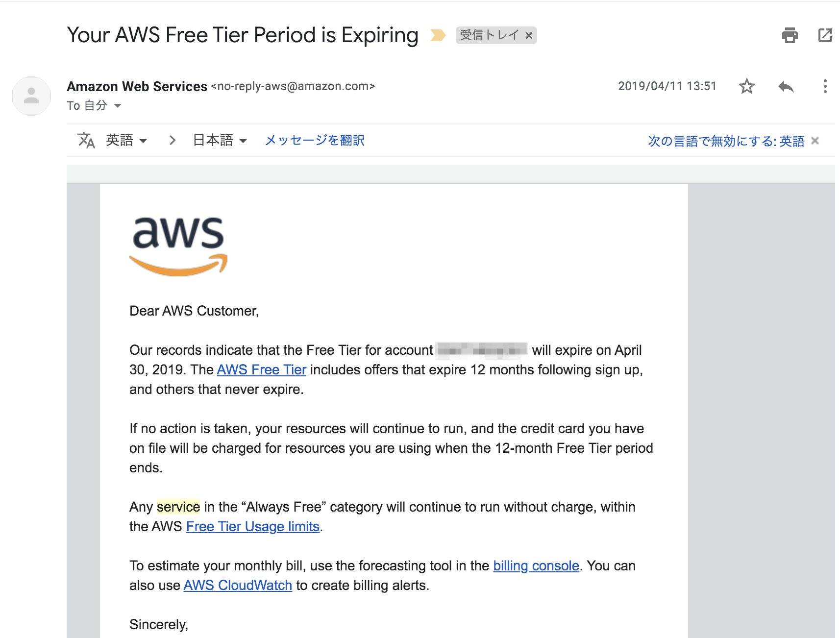Open the 英語 source language dropdown
Screen dimensions: 840x638
point(126,140)
